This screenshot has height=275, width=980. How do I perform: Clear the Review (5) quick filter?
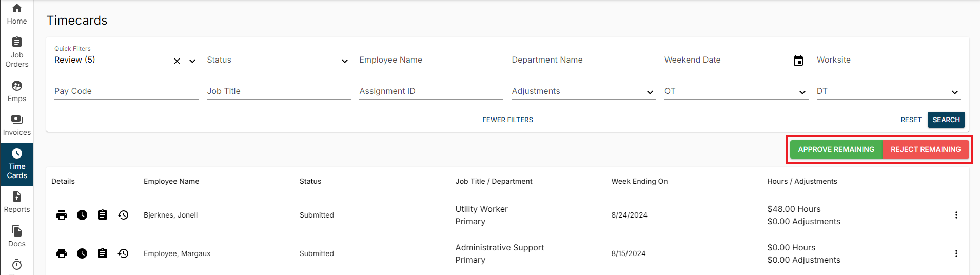(177, 61)
